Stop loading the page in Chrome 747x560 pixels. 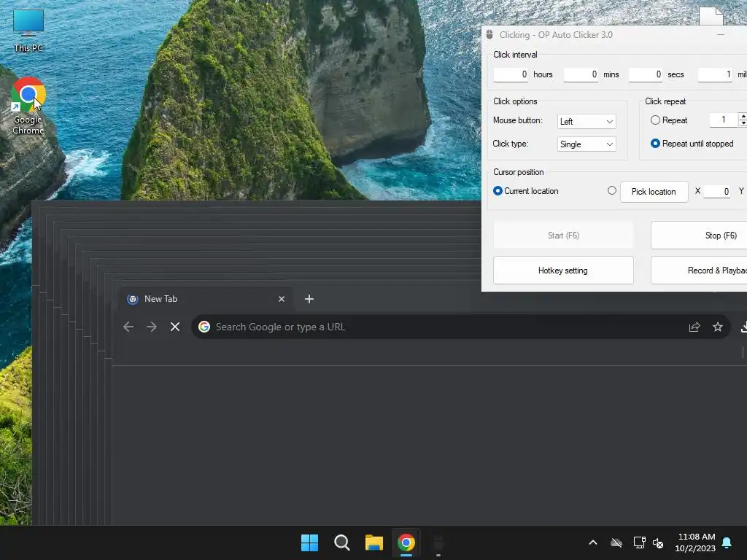coord(175,327)
